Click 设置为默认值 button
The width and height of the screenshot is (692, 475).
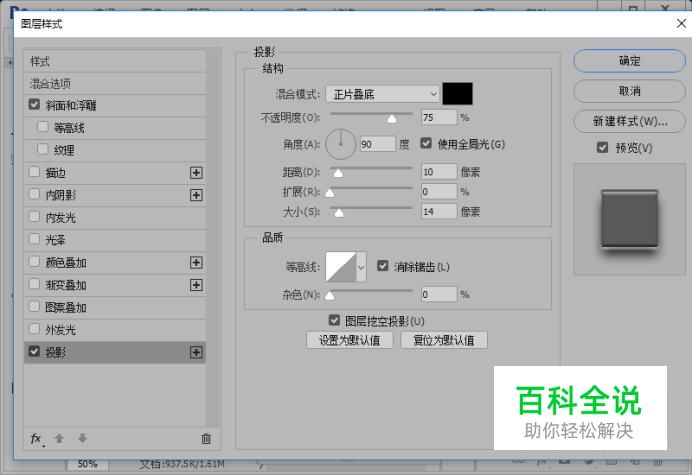(350, 340)
